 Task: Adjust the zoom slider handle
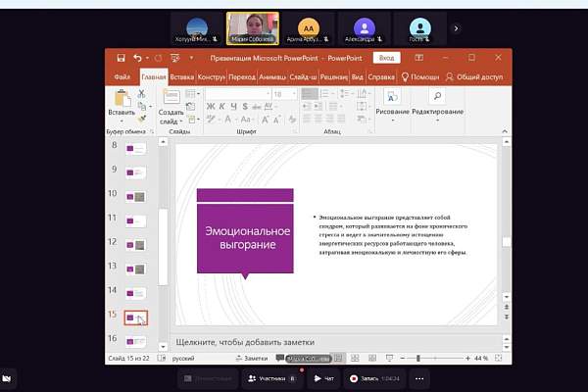[x=418, y=359]
